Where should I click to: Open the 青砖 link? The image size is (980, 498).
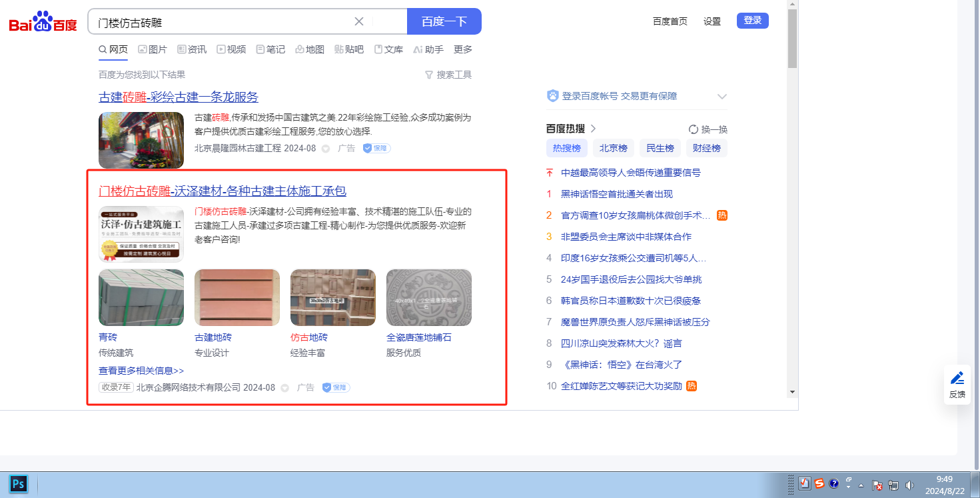click(108, 337)
